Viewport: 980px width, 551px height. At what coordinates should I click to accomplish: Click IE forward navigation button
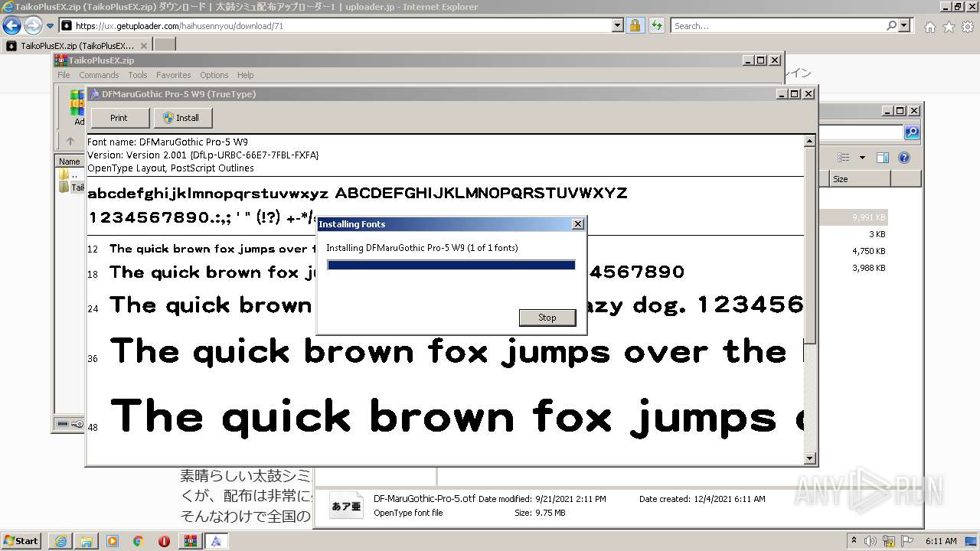[x=33, y=25]
